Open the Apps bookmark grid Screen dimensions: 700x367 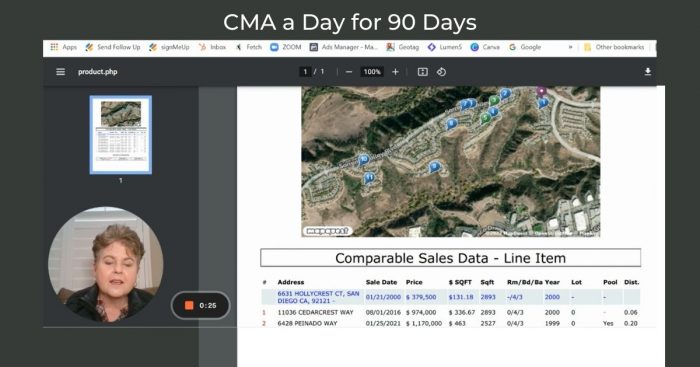pos(64,47)
